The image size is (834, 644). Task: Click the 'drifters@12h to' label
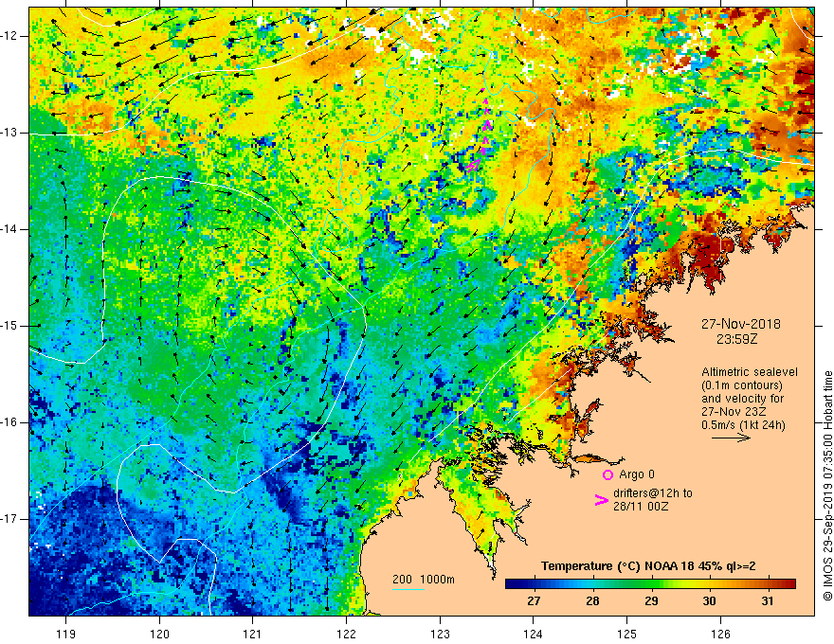tap(653, 493)
